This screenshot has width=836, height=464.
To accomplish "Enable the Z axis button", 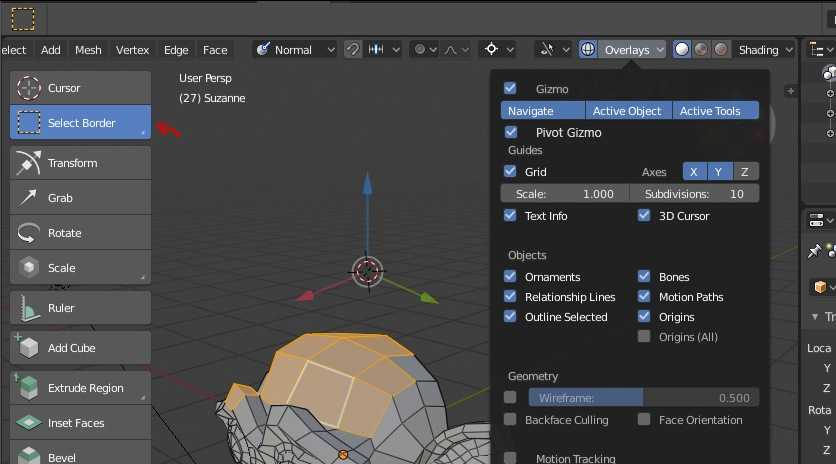I will pos(746,172).
